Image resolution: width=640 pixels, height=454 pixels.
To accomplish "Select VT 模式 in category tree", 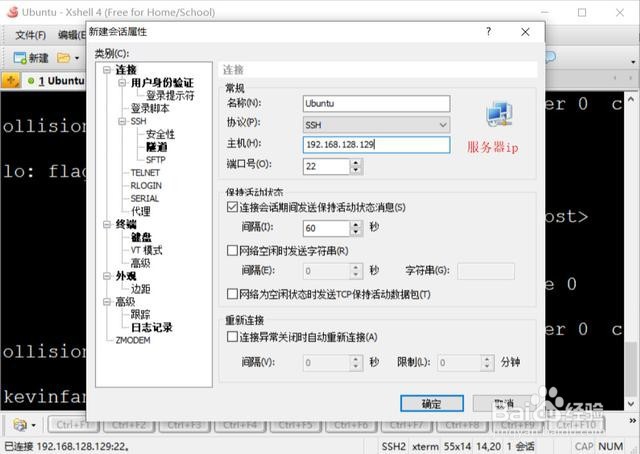I will coord(146,250).
